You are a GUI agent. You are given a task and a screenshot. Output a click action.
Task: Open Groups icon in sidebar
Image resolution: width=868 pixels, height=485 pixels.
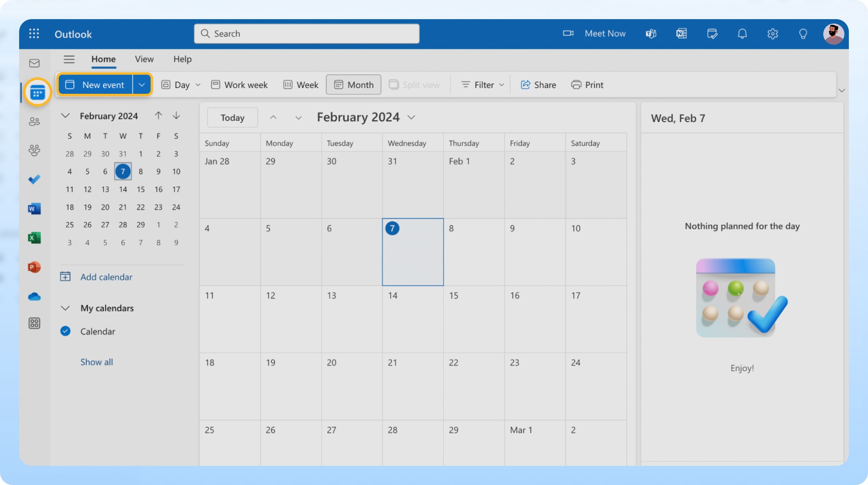tap(34, 150)
